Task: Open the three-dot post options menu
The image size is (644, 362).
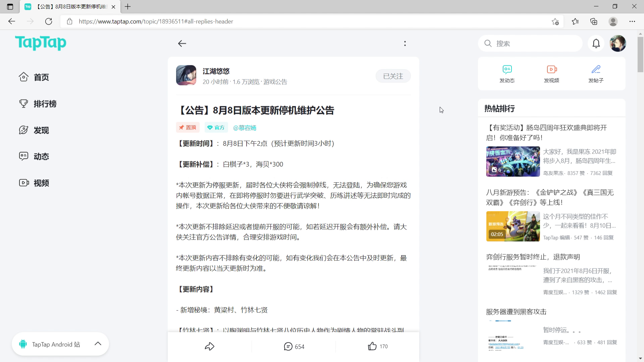Action: pos(405,44)
